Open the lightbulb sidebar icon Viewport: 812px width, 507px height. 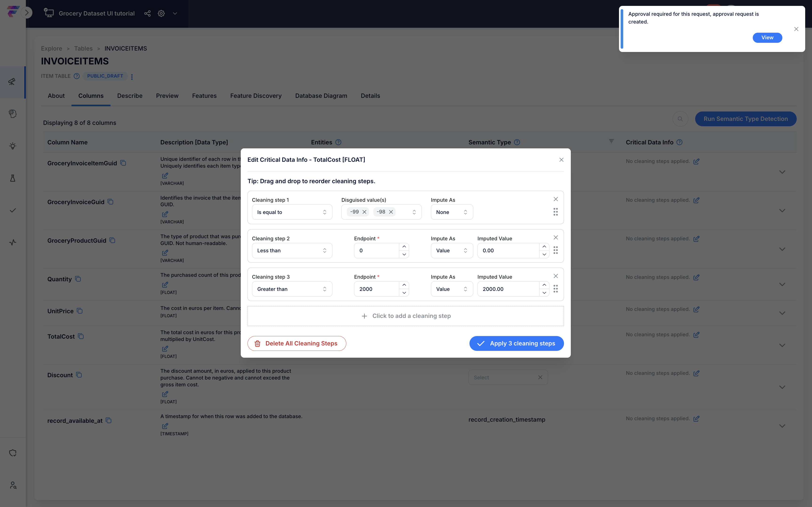click(x=12, y=146)
